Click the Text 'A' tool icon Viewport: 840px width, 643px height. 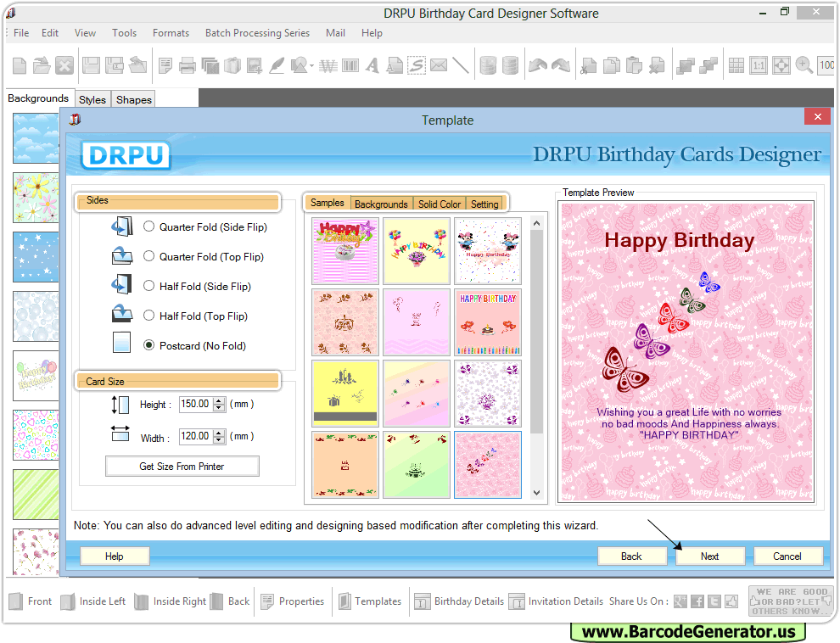click(x=372, y=66)
